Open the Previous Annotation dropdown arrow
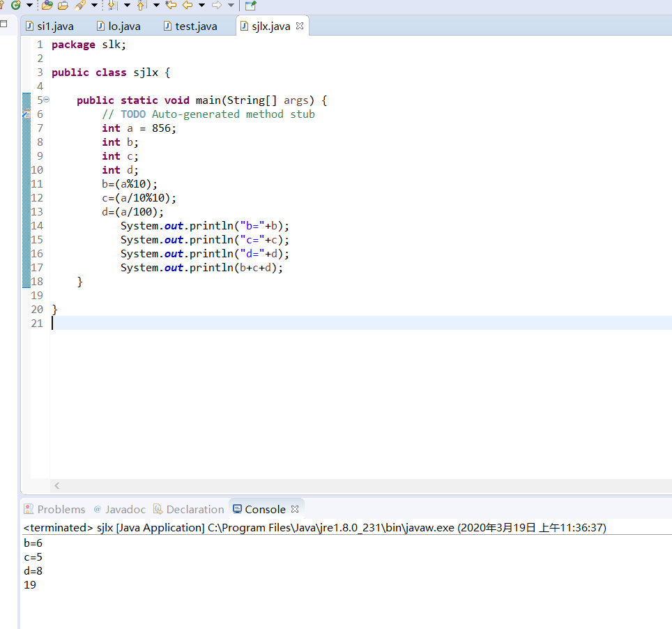Screen dimensions: 672x629 click(x=156, y=5)
